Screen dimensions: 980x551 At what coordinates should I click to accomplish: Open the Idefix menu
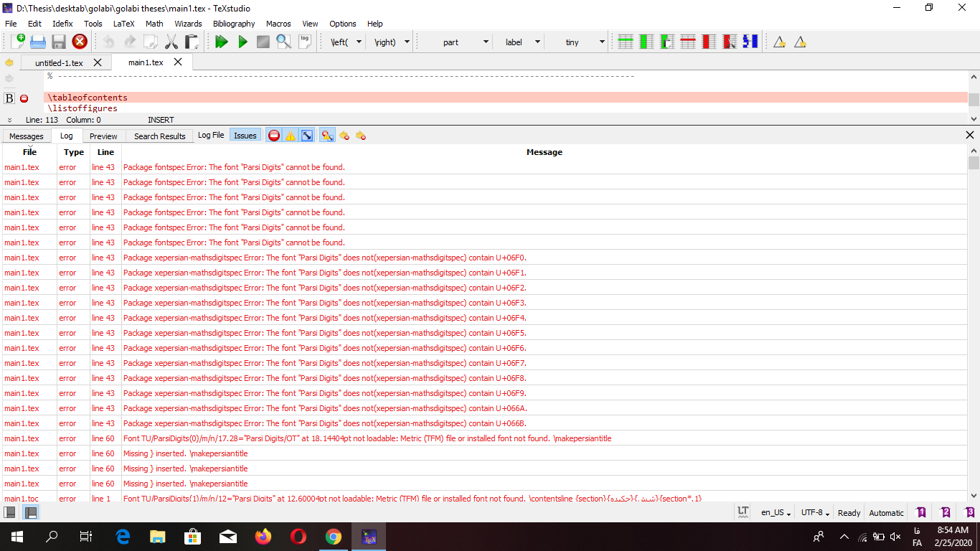pos(62,24)
